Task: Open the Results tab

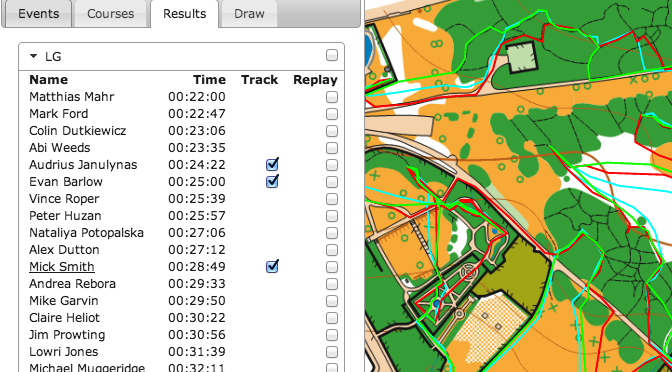Action: pos(185,13)
